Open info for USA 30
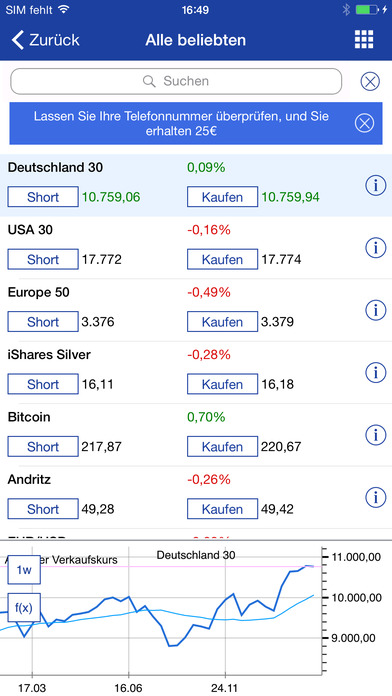The width and height of the screenshot is (392, 696). click(x=376, y=248)
